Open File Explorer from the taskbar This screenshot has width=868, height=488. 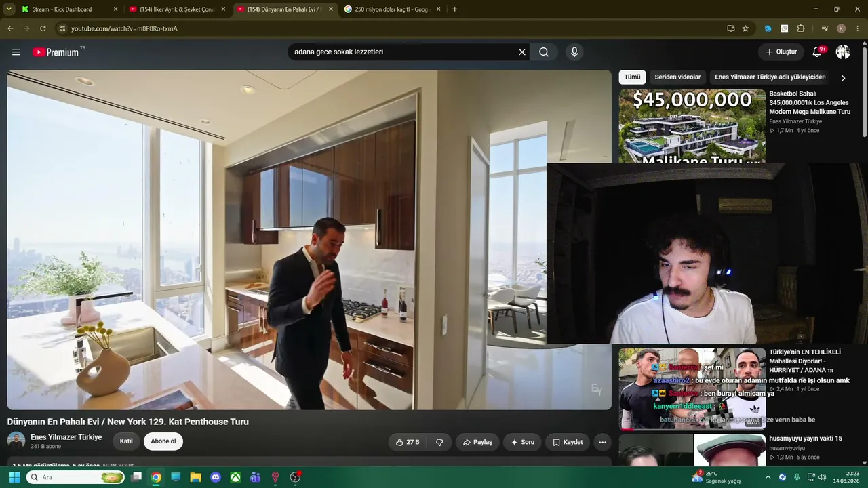click(195, 477)
